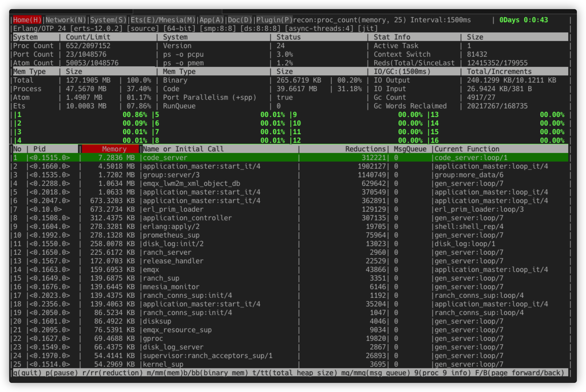The width and height of the screenshot is (586, 392).
Task: Open the Ets(E)/Mnesia(M) tab
Action: click(x=163, y=20)
